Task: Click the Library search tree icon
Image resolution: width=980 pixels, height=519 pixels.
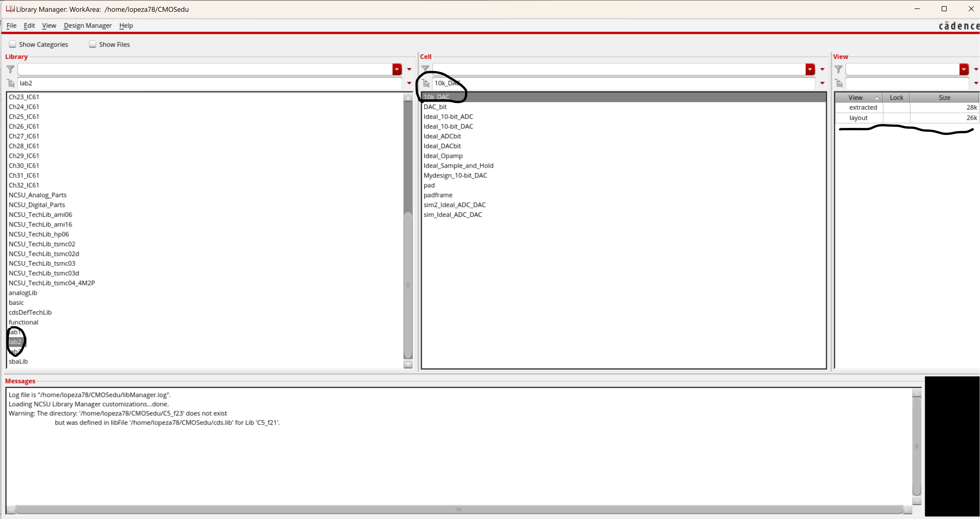Action: 11,83
